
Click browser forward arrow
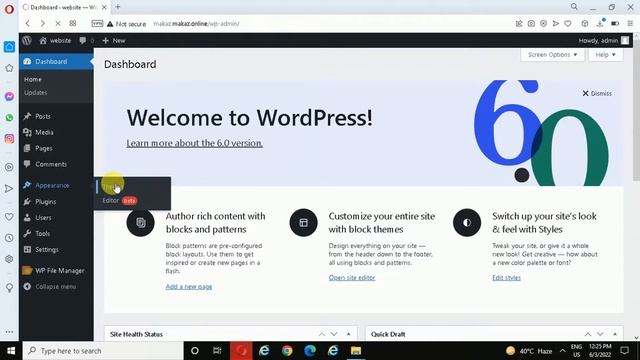click(x=42, y=24)
